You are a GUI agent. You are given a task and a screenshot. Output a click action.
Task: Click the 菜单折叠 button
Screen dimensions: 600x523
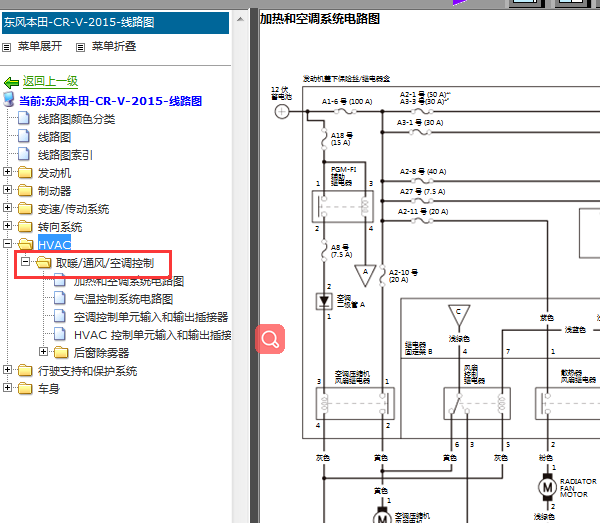coord(114,46)
